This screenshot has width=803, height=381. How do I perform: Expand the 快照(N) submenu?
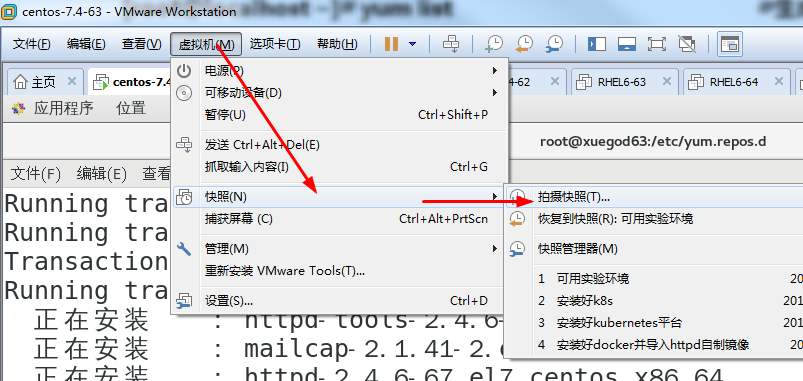pos(340,197)
